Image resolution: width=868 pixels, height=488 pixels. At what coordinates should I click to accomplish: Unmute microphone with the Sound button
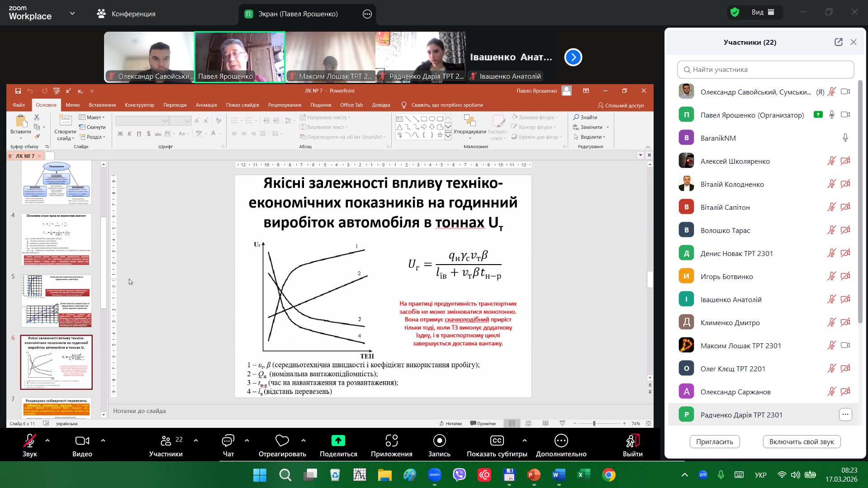pyautogui.click(x=30, y=441)
